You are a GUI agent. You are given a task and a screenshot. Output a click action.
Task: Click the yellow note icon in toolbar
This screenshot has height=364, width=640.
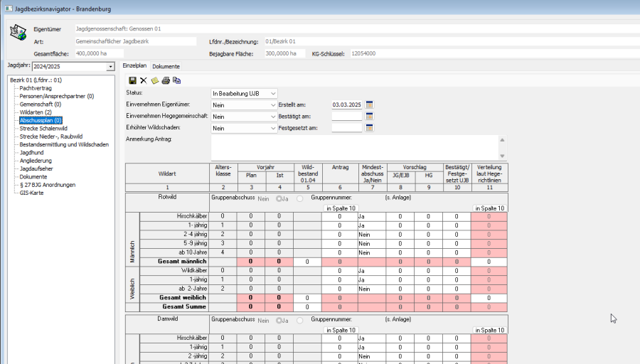click(154, 80)
